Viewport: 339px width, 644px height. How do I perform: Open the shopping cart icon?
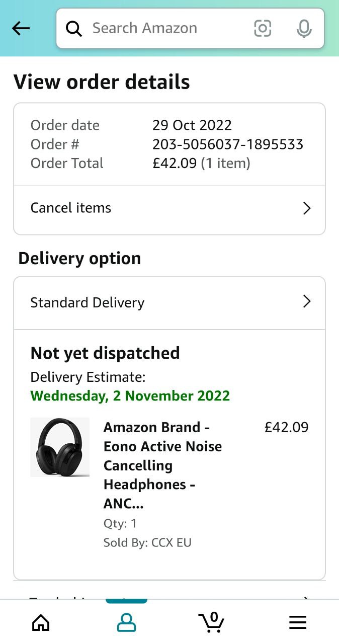point(212,622)
